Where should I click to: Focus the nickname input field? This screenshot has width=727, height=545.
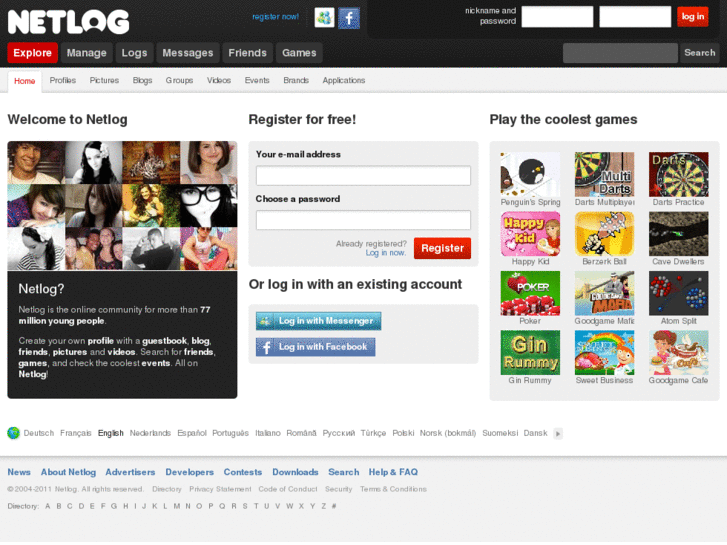557,17
